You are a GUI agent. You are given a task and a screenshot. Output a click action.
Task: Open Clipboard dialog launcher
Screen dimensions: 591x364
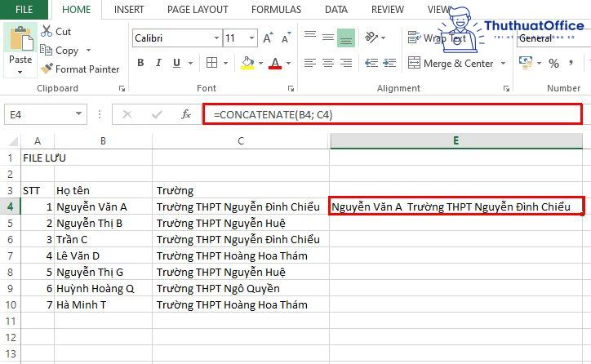pos(122,88)
